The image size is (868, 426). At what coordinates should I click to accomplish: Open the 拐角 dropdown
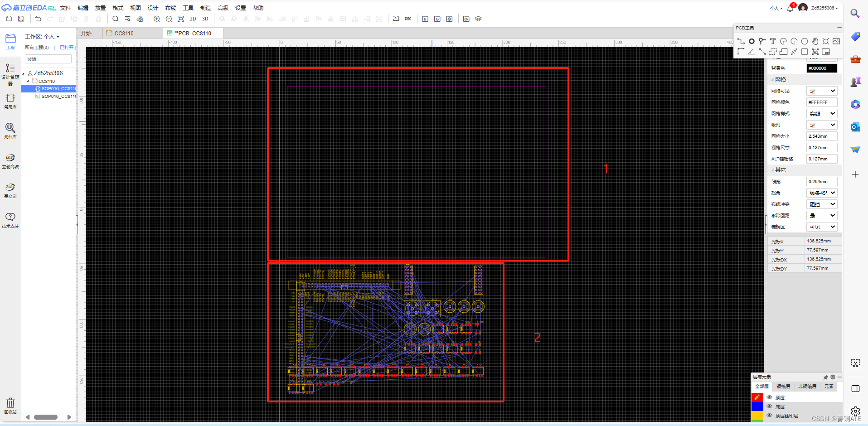tap(822, 193)
